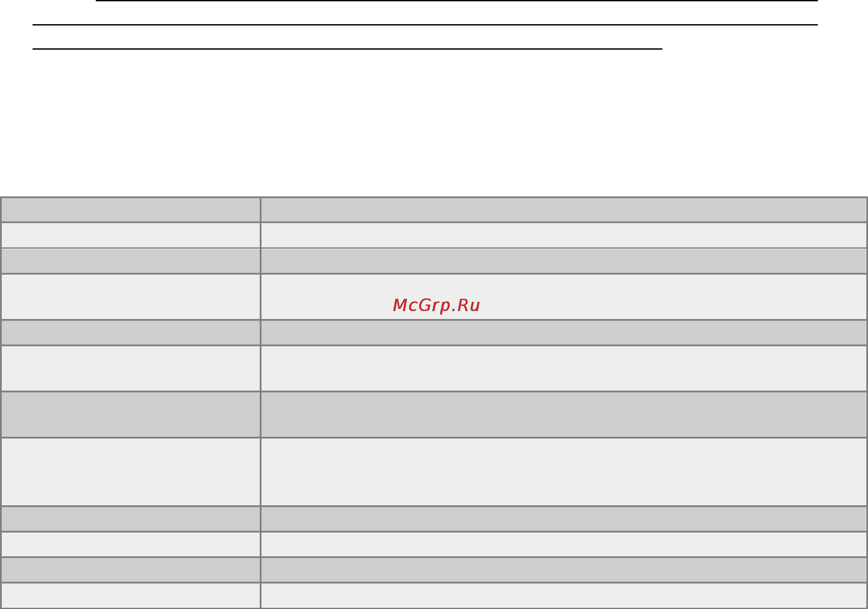Click the left cell beside the McGrp.Ru watermark row
The width and height of the screenshot is (868, 609).
pyautogui.click(x=131, y=297)
